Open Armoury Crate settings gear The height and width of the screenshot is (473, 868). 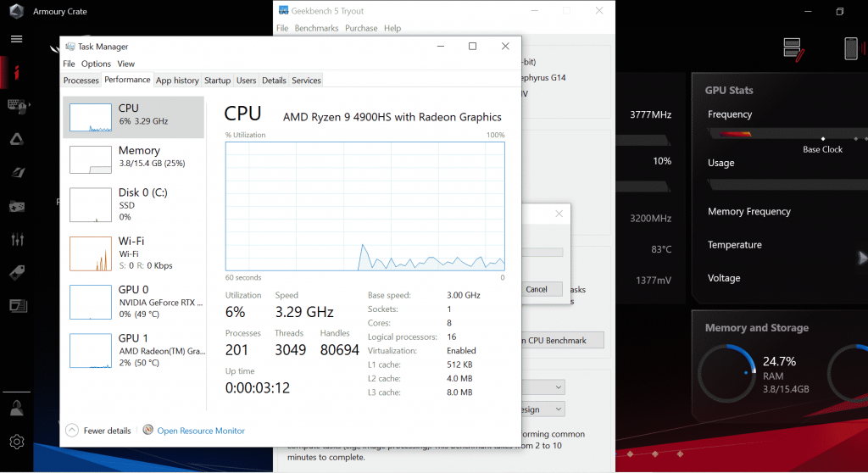(x=17, y=442)
